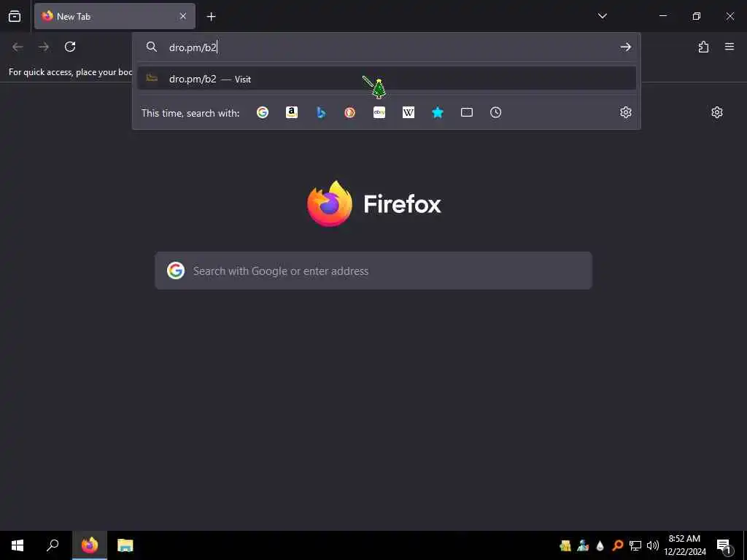
Task: Open the new tab page personalize gear
Action: (x=717, y=112)
